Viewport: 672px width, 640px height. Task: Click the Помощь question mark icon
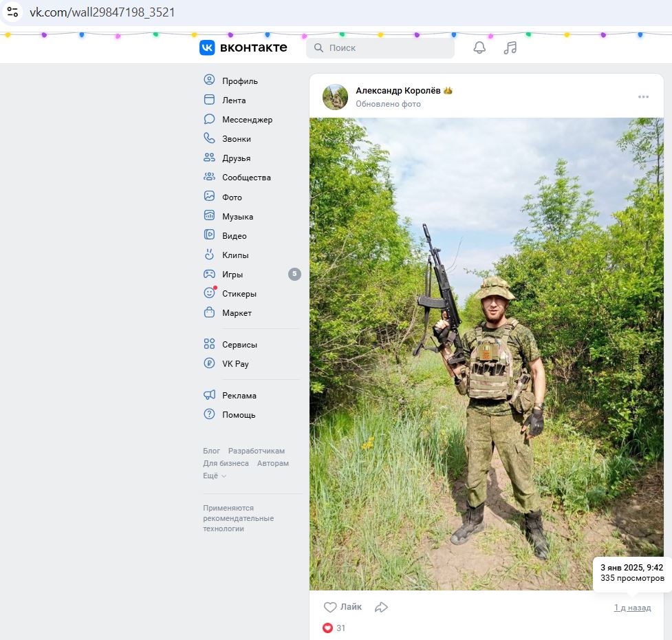209,414
